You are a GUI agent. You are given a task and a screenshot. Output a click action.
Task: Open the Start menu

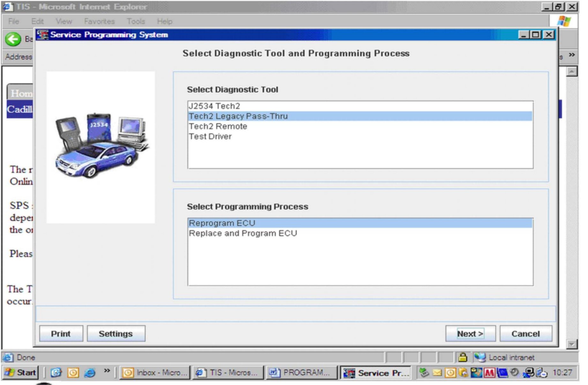click(20, 372)
